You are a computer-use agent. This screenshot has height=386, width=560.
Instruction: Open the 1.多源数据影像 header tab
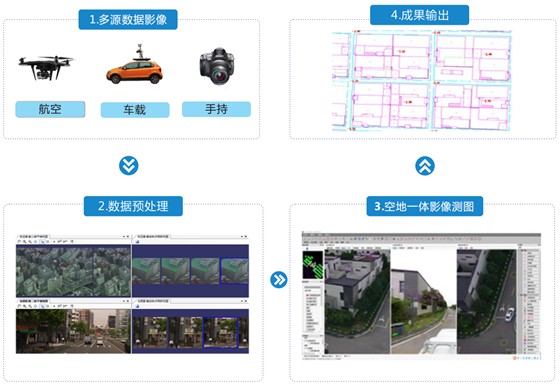tap(128, 20)
